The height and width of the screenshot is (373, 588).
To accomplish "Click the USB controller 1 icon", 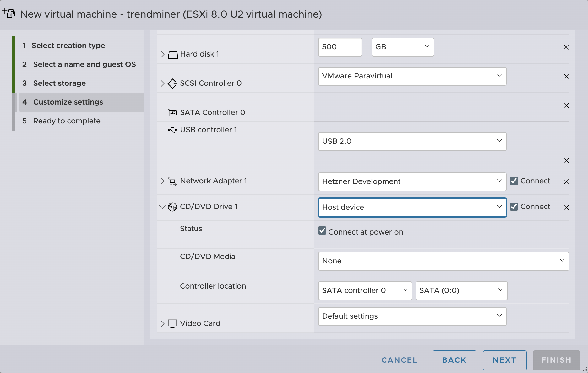I will click(172, 129).
